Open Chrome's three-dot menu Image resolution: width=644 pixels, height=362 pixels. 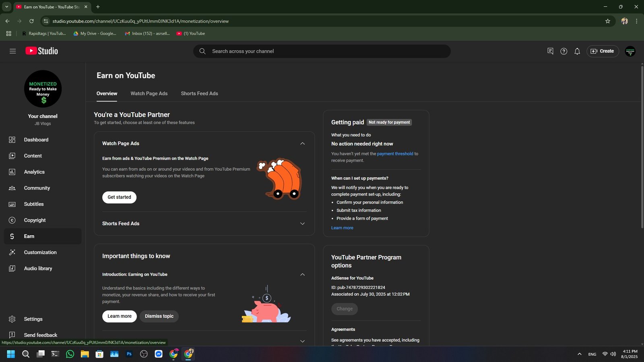click(x=636, y=21)
